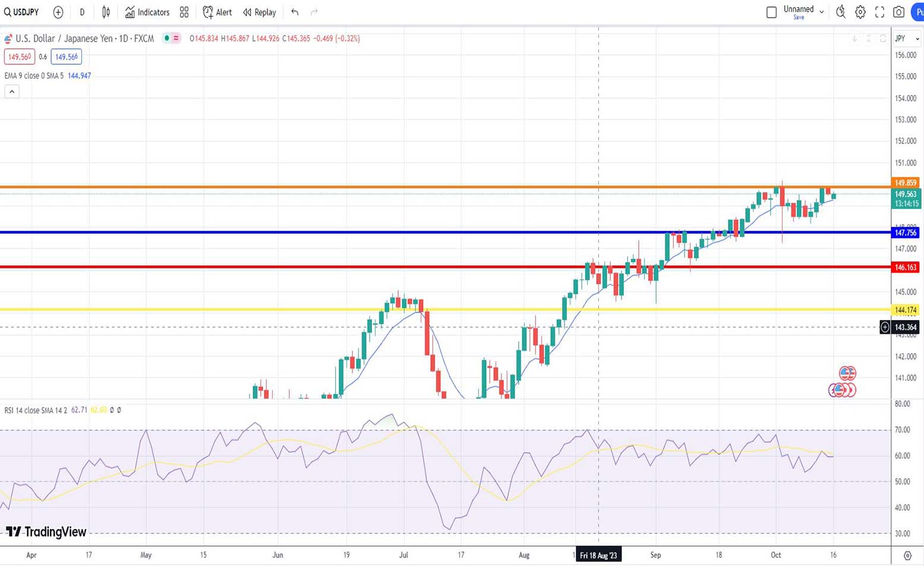
Task: Collapse the indicator legend with the caret button
Action: point(12,91)
